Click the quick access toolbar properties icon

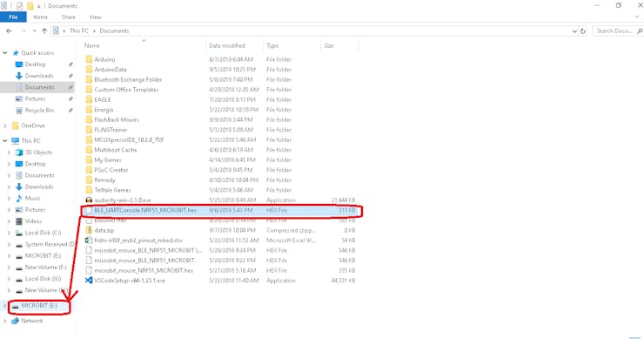point(19,6)
